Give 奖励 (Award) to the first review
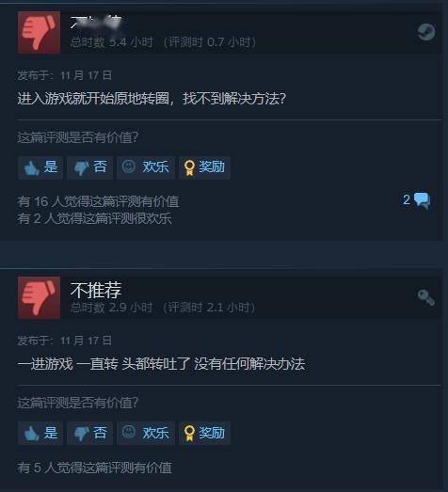The width and height of the screenshot is (448, 492). 204,167
